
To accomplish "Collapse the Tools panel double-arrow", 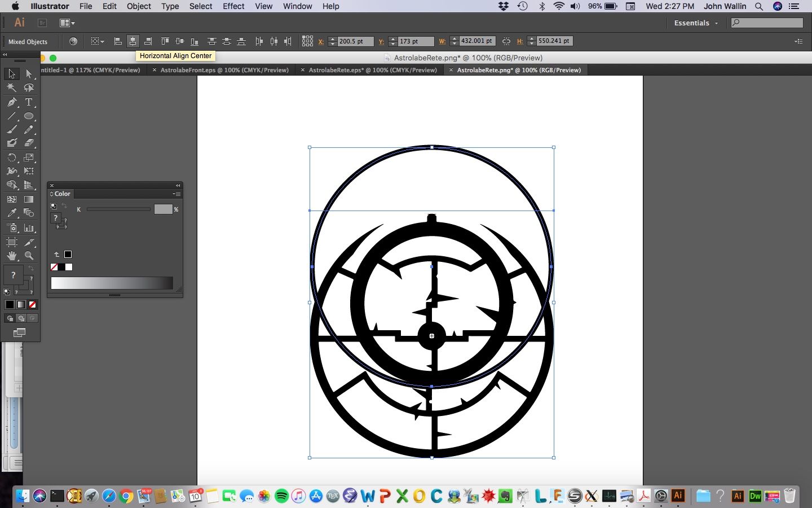I will pyautogui.click(x=5, y=55).
